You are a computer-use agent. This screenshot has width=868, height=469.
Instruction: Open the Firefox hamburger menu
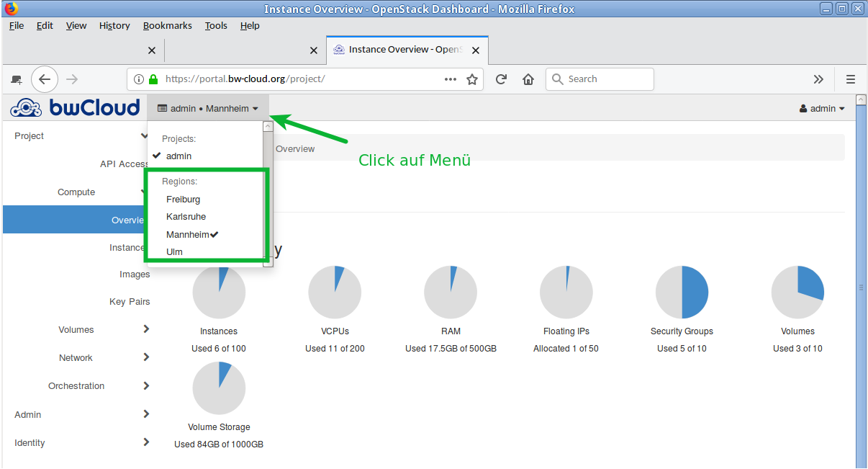point(851,79)
